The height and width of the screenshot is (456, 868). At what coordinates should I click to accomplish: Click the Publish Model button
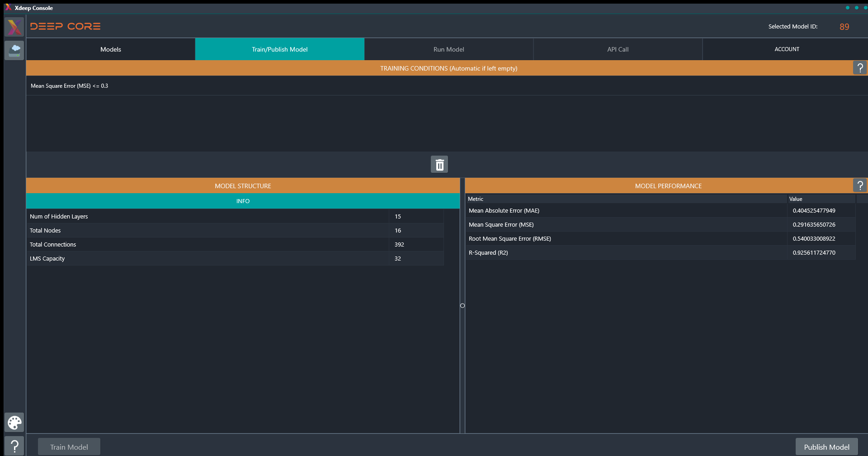826,447
